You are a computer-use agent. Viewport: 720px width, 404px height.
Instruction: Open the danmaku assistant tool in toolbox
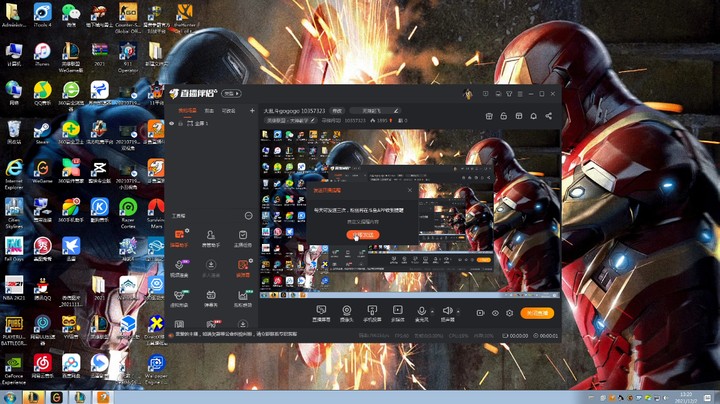[x=179, y=238]
